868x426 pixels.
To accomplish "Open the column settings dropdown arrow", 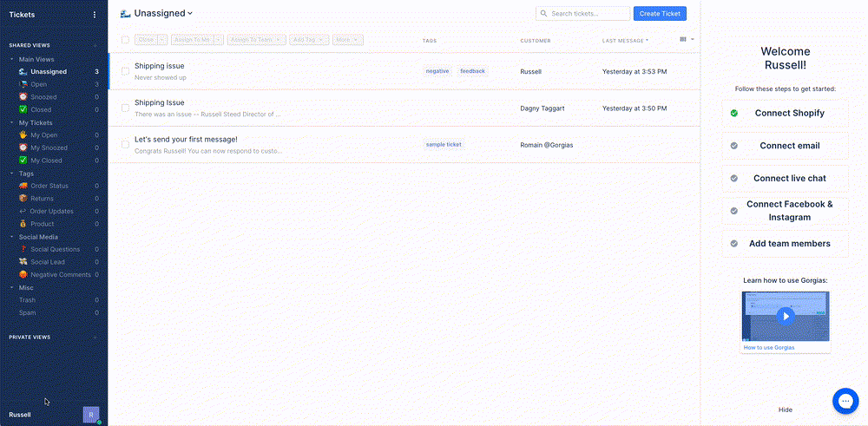I will (x=692, y=39).
